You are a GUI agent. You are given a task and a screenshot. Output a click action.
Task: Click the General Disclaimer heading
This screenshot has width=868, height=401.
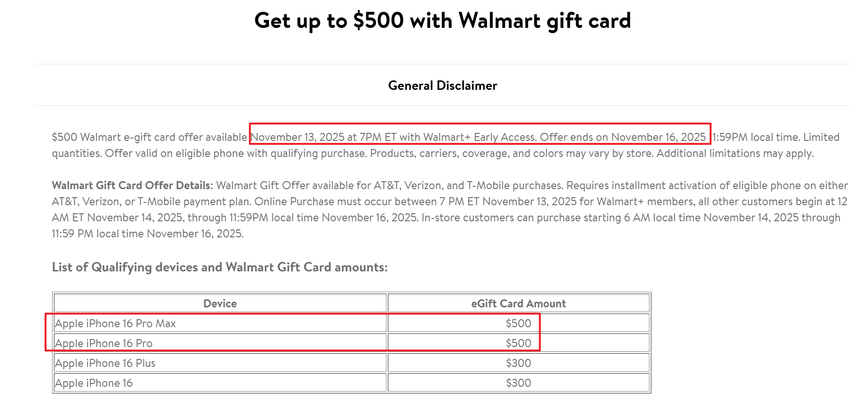pyautogui.click(x=442, y=86)
